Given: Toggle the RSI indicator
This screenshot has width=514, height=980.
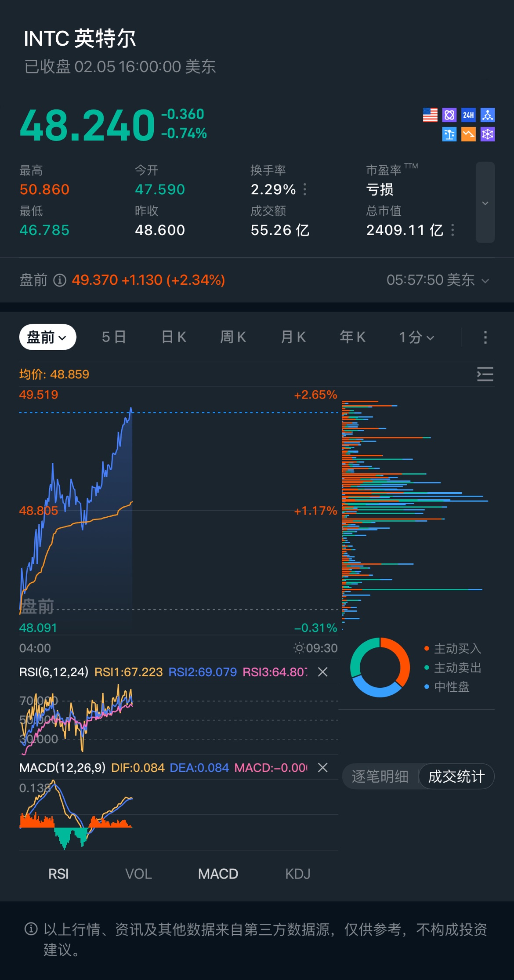Looking at the screenshot, I should (58, 874).
